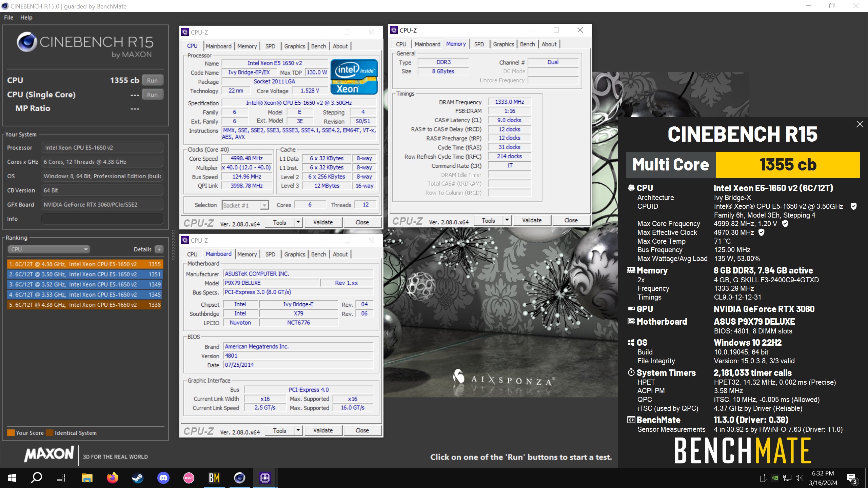Open the ranking CPU dropdown
This screenshot has height=488, width=868.
[48, 249]
